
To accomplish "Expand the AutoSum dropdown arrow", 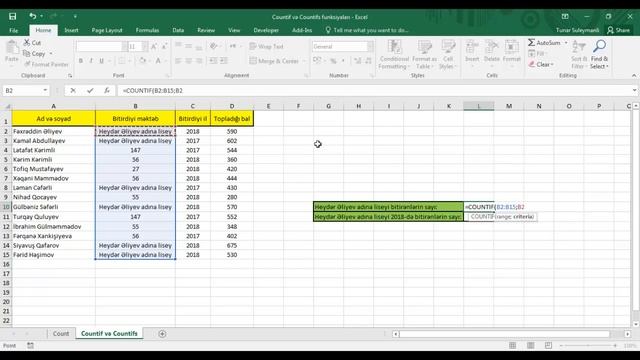I will 566,42.
